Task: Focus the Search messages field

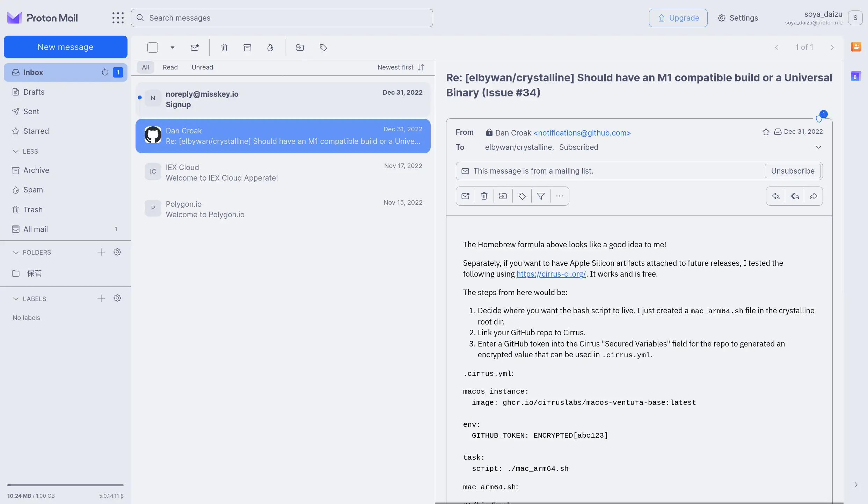Action: (x=282, y=18)
